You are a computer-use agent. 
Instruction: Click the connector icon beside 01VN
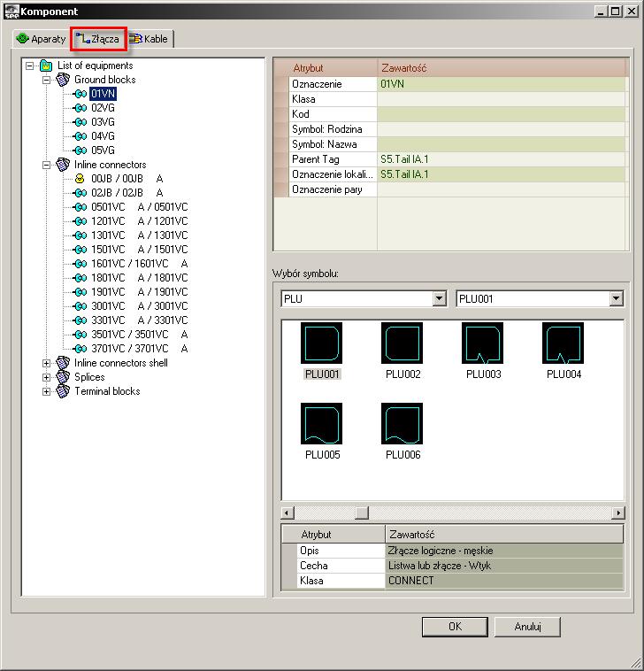tap(80, 94)
